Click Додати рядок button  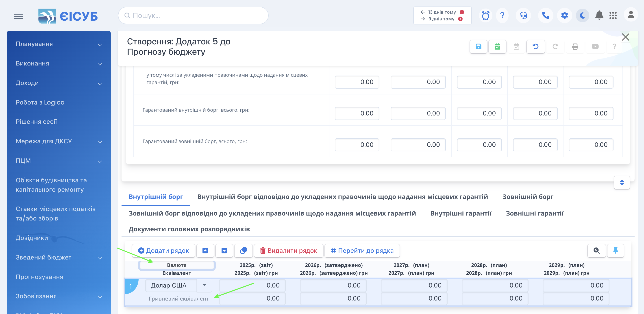(x=163, y=251)
